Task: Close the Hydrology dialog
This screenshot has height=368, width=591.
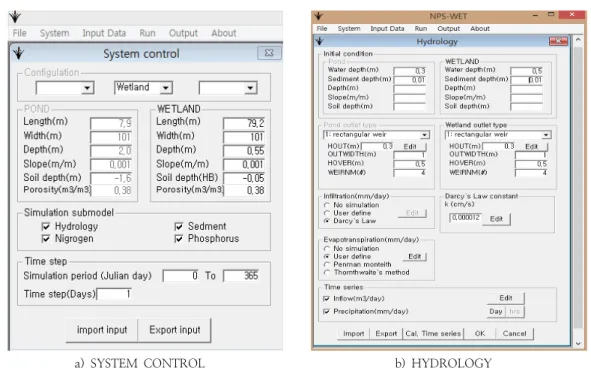Action: [x=558, y=41]
